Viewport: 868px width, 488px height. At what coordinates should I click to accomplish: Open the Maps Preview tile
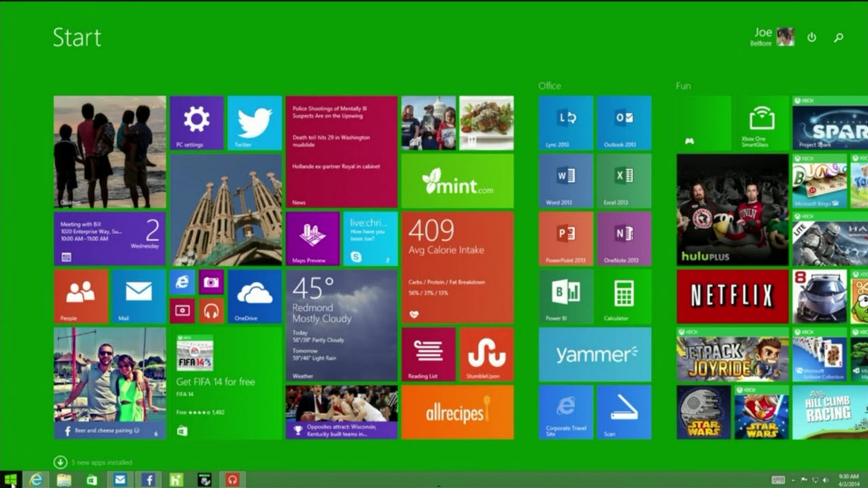pyautogui.click(x=312, y=237)
